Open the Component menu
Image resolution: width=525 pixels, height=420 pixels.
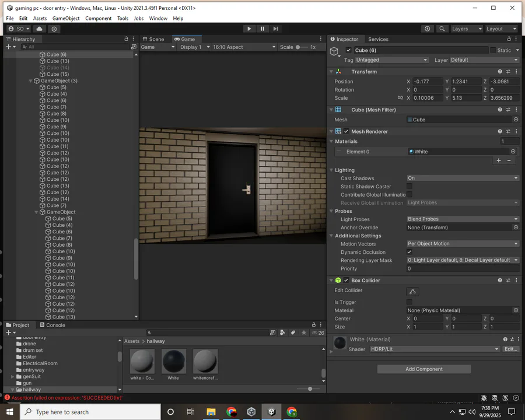pos(98,19)
